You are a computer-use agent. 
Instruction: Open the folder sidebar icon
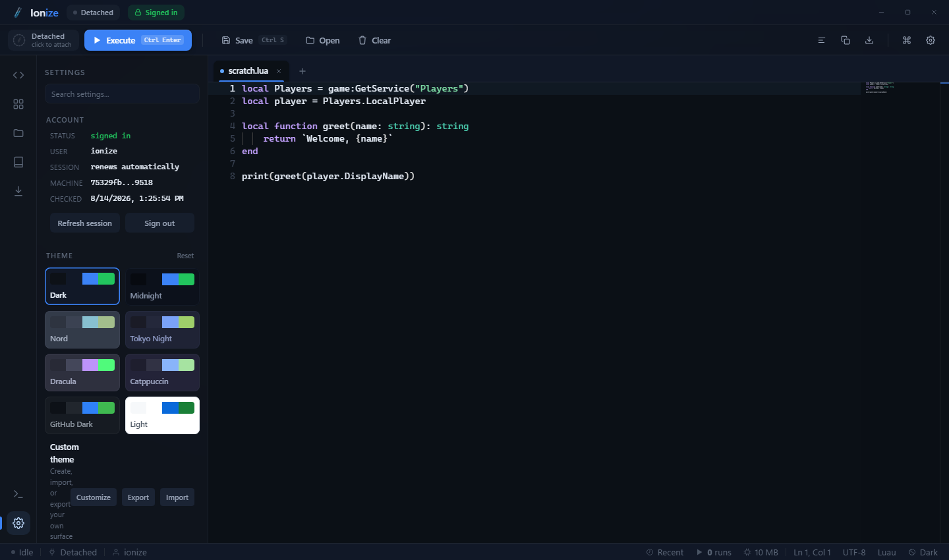(x=18, y=133)
